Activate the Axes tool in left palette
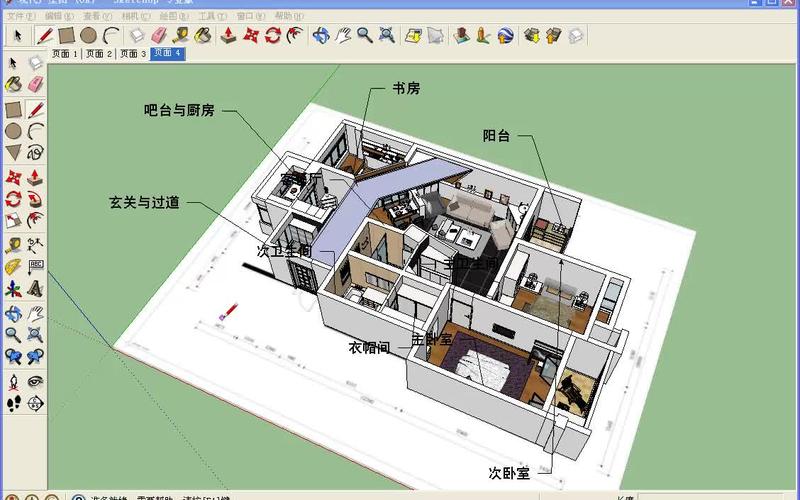This screenshot has width=800, height=500. click(x=13, y=289)
